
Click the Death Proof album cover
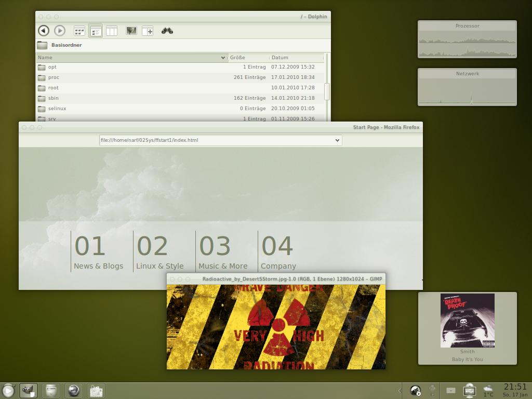tap(467, 321)
